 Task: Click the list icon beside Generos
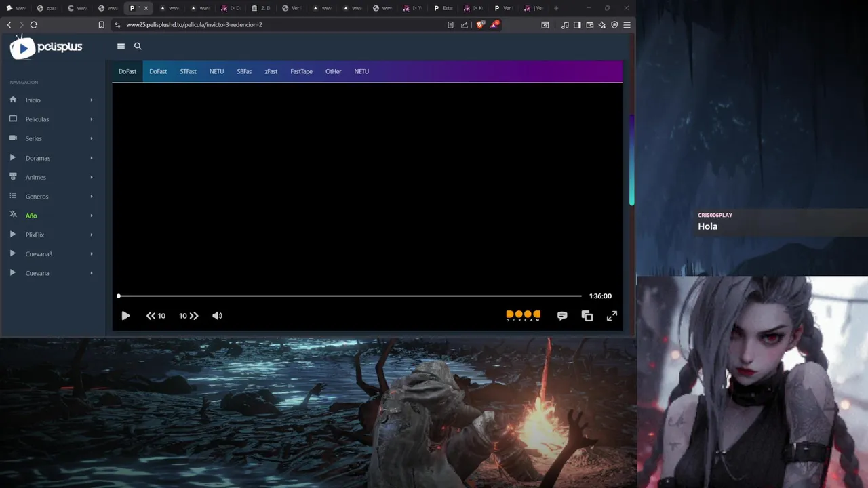click(13, 196)
